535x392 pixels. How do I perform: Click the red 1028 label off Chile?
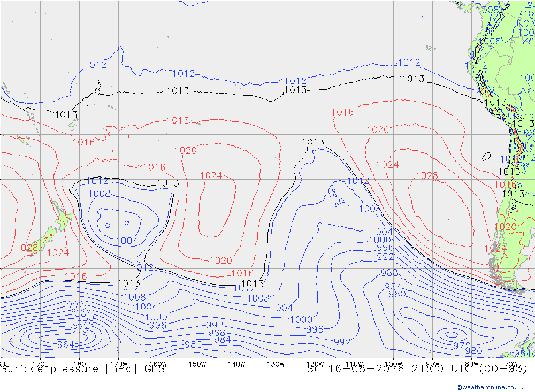427,176
